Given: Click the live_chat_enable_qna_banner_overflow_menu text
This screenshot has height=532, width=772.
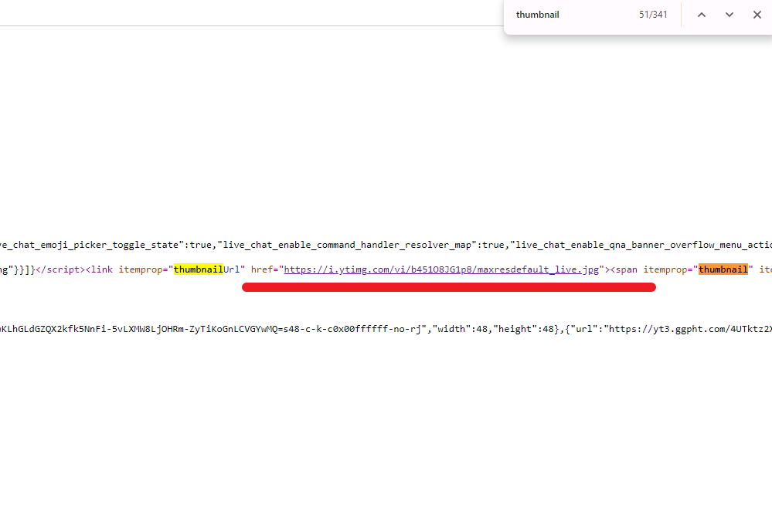Looking at the screenshot, I should coord(641,245).
